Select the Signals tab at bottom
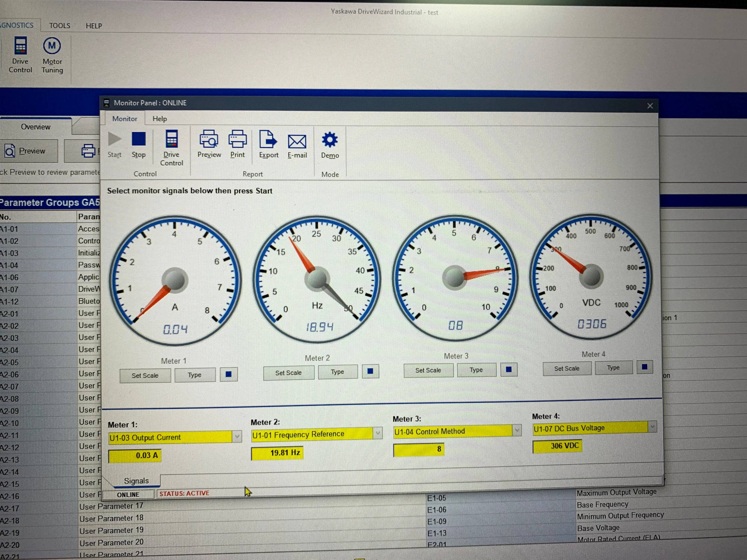 pos(136,481)
